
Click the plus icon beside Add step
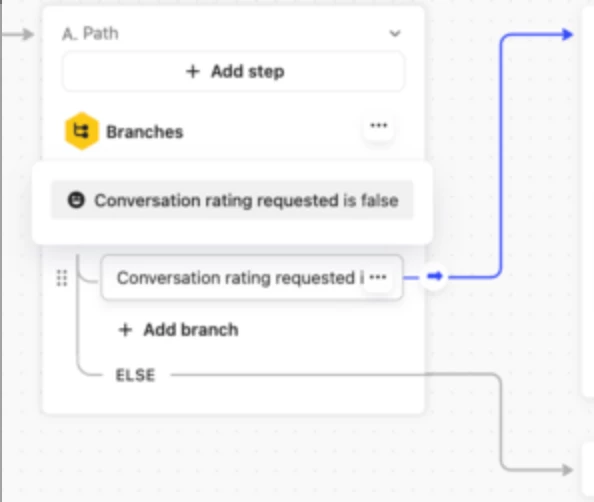(193, 71)
